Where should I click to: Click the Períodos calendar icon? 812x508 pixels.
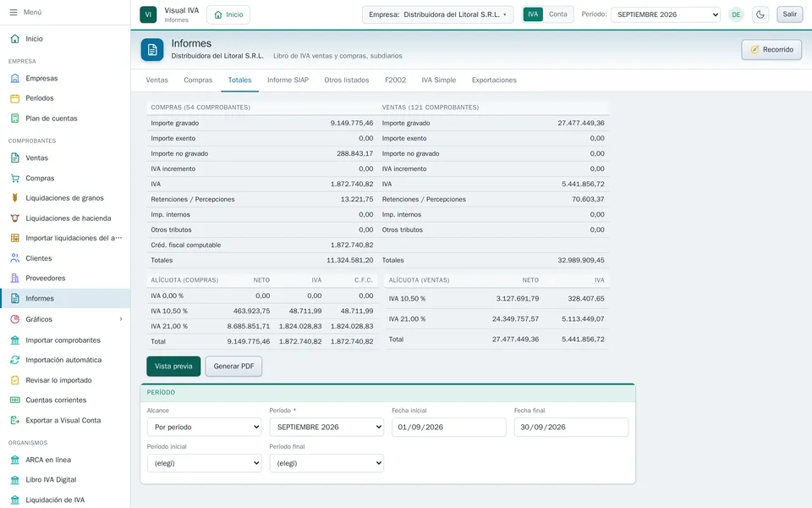pos(15,98)
